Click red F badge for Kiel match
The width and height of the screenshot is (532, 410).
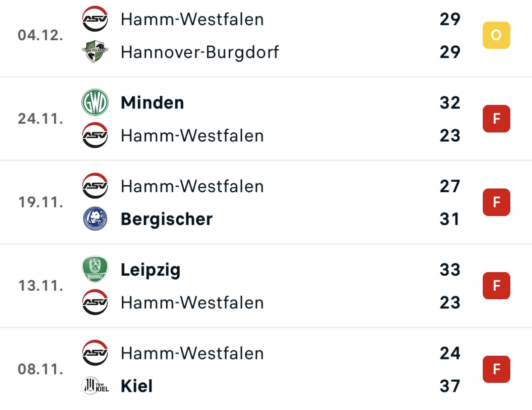pos(496,369)
